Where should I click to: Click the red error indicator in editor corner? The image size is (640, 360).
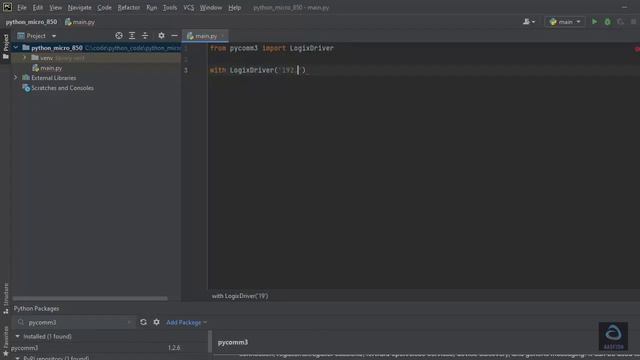tap(637, 49)
